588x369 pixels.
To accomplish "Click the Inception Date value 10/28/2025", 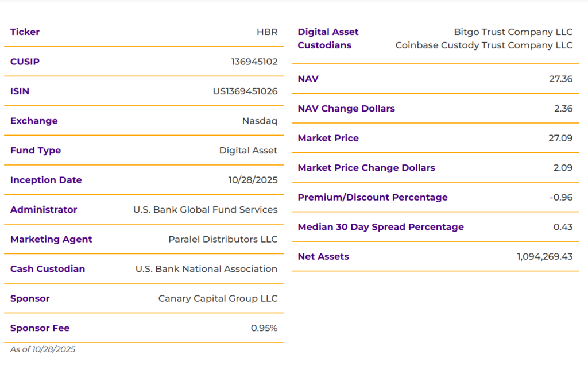I will point(253,180).
